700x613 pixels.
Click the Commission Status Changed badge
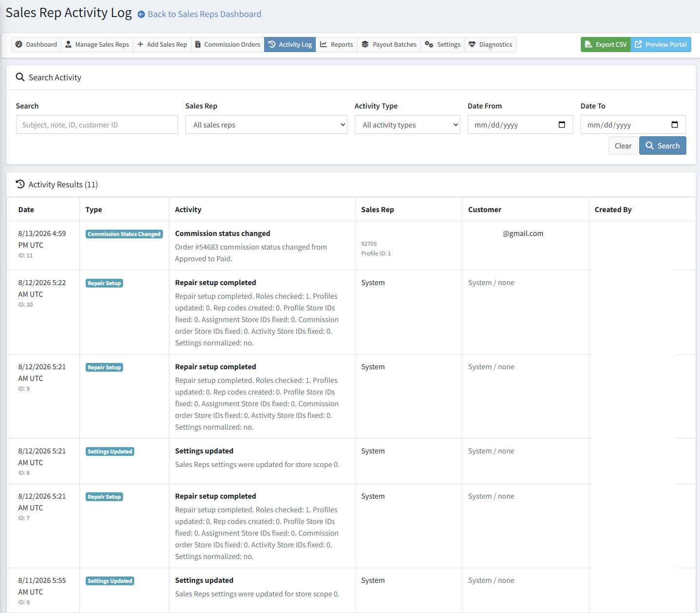coord(125,234)
